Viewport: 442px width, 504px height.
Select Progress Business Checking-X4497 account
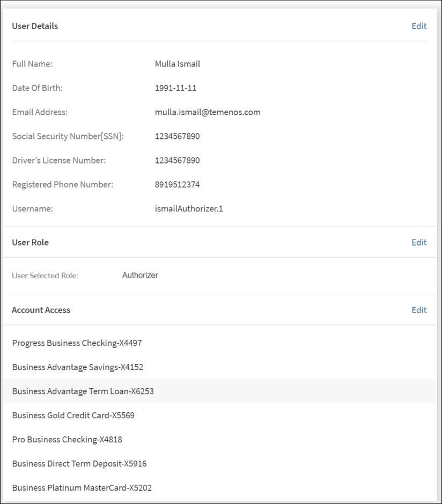(77, 343)
